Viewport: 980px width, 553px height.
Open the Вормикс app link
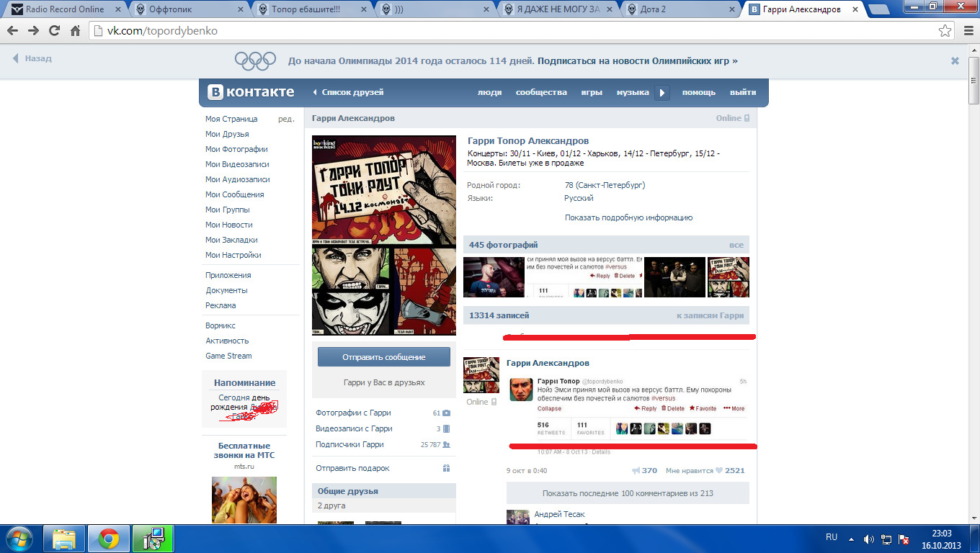point(220,325)
